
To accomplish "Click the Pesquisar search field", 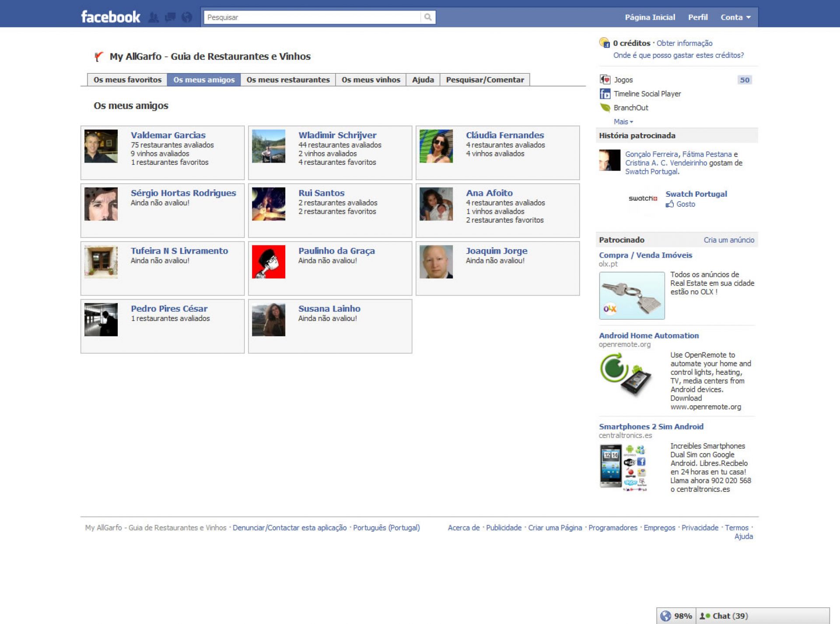I will coord(312,17).
